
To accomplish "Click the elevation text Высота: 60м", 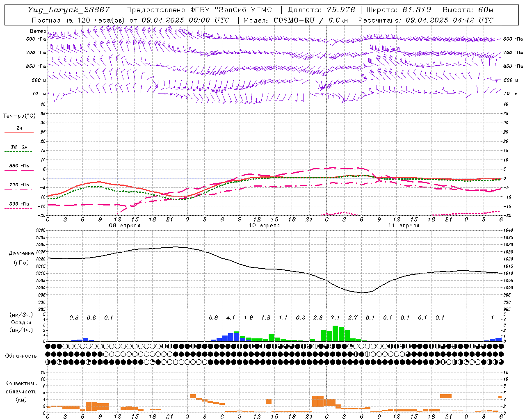I will [468, 10].
